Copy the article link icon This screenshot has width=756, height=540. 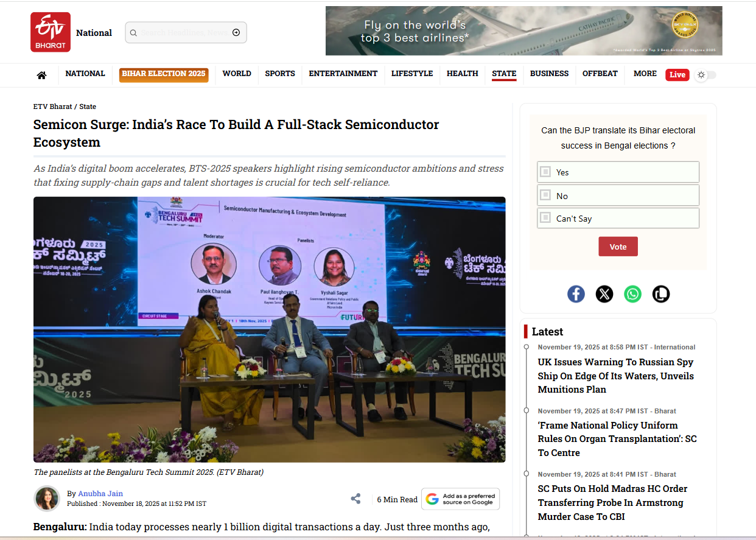click(661, 294)
